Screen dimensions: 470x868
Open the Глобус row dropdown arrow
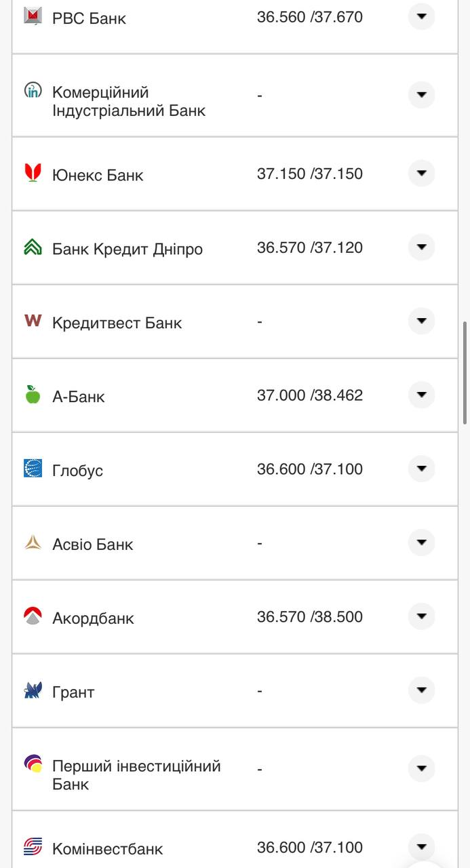click(421, 469)
